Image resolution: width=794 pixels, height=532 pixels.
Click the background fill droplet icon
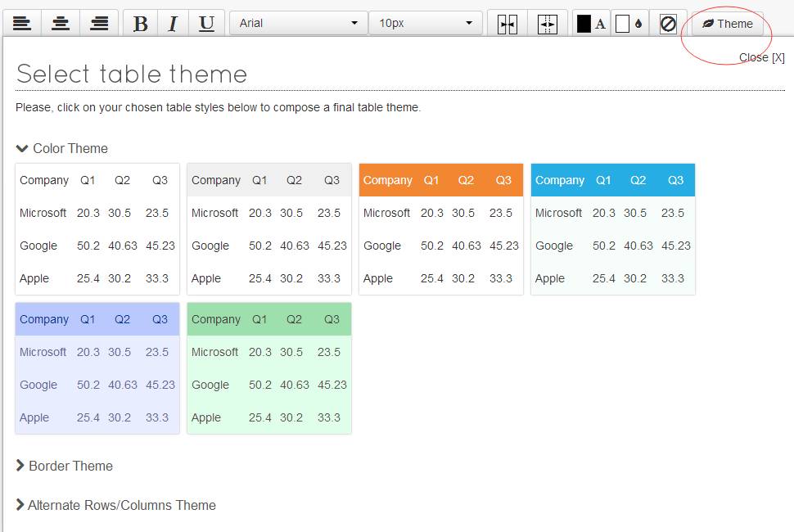coord(638,23)
